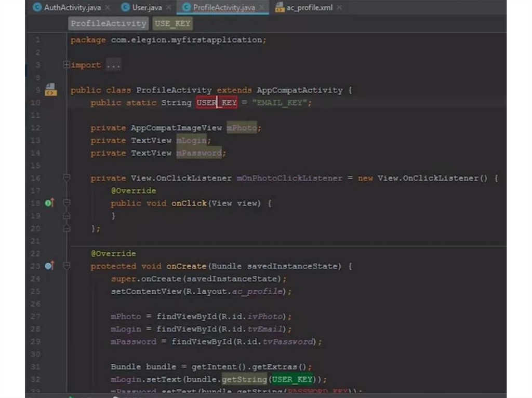Click the related XML file gutter icon
Screen dimensions: 532x398
[50, 90]
